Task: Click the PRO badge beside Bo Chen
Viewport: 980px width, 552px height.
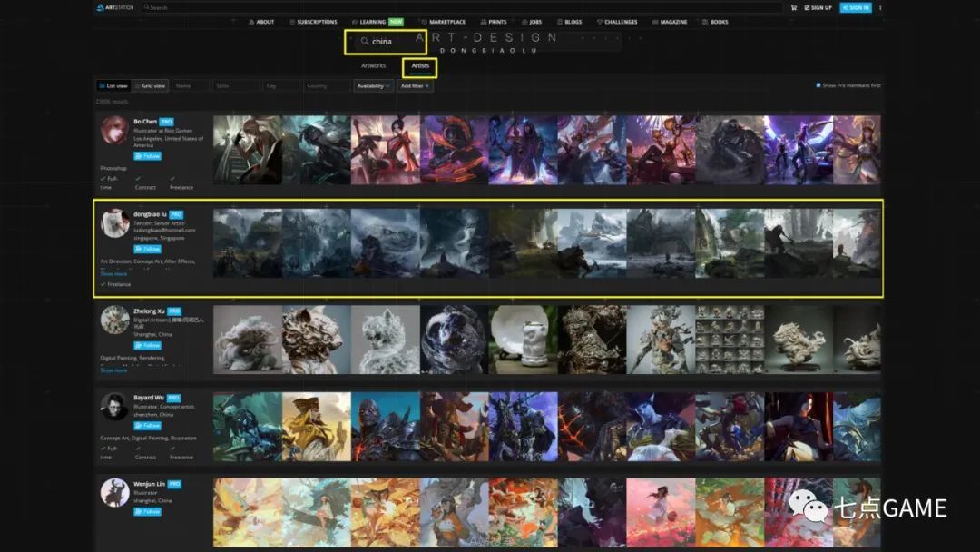Action: tap(166, 122)
